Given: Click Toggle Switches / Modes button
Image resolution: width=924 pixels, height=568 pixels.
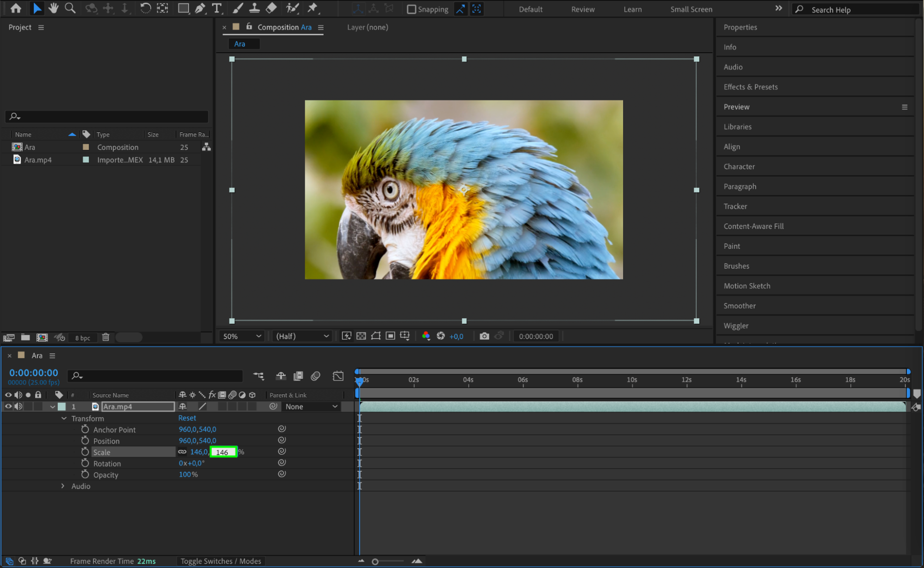Looking at the screenshot, I should click(x=220, y=561).
